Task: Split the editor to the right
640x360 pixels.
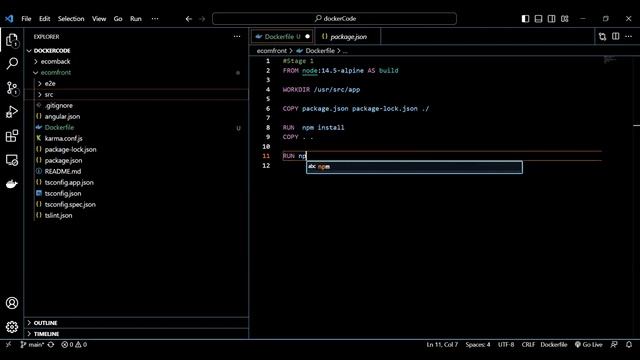Action: 616,37
